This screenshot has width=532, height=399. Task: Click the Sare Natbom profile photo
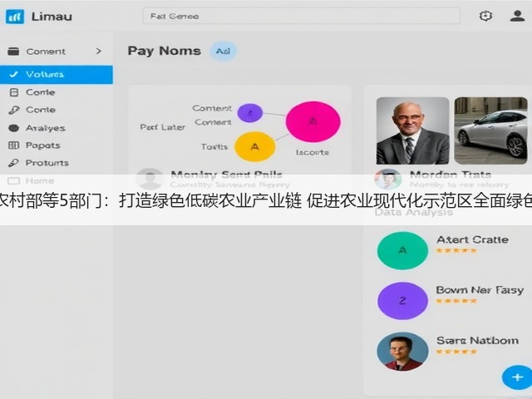coord(402,351)
